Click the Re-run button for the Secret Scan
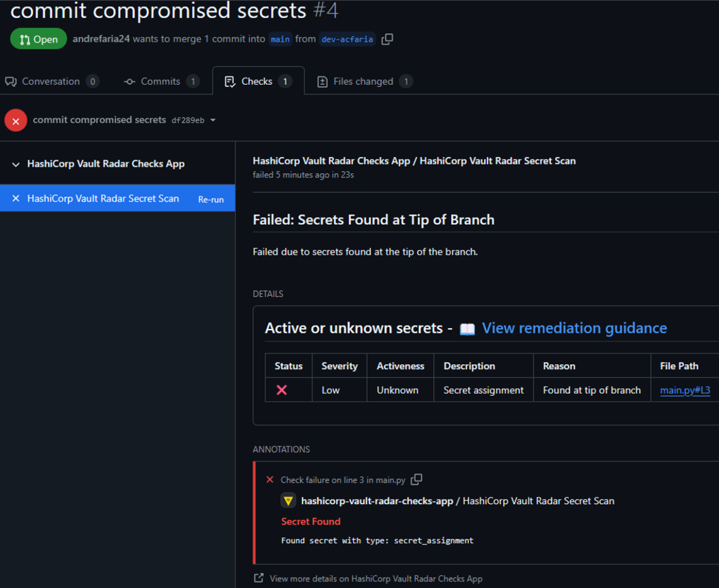This screenshot has width=719, height=588. (211, 199)
